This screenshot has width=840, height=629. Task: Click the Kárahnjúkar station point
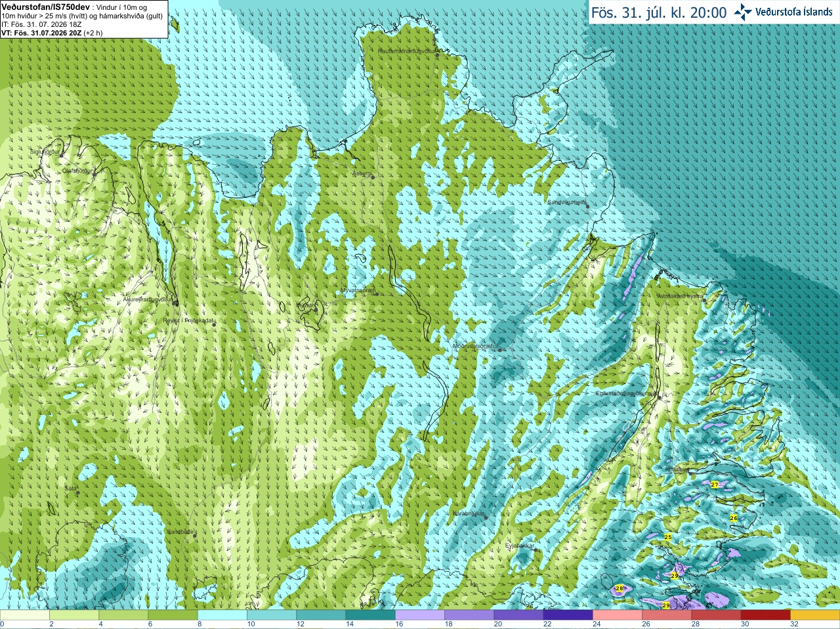(x=486, y=517)
